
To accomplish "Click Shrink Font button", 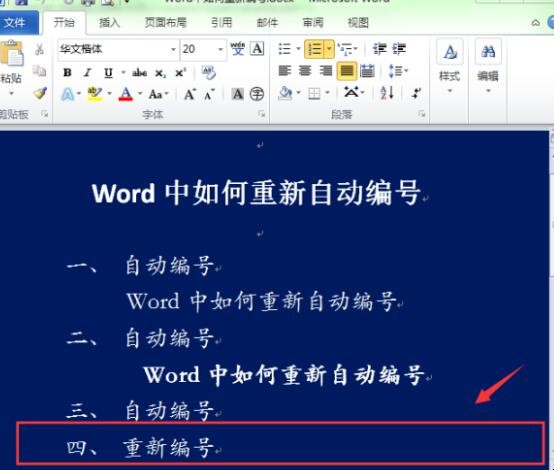I will [209, 94].
